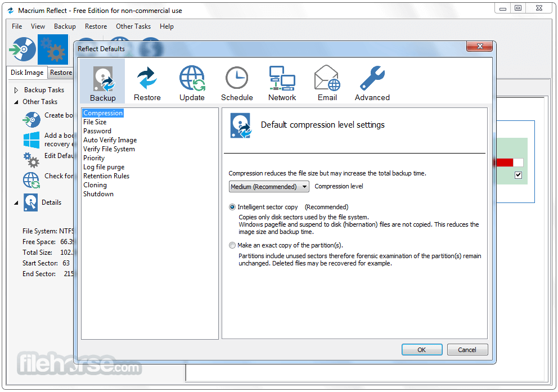Viewport: 558px width, 392px height.
Task: Select Shutdown in the settings list
Action: tap(98, 194)
